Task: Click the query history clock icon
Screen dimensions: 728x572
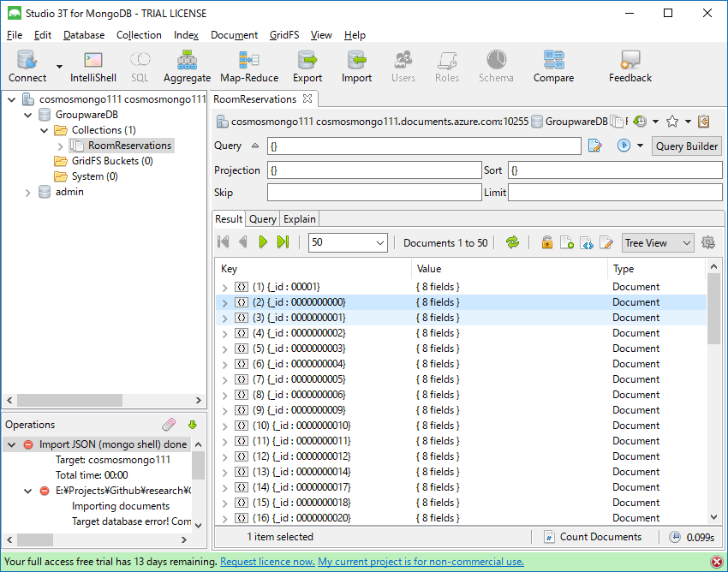Action: (641, 122)
